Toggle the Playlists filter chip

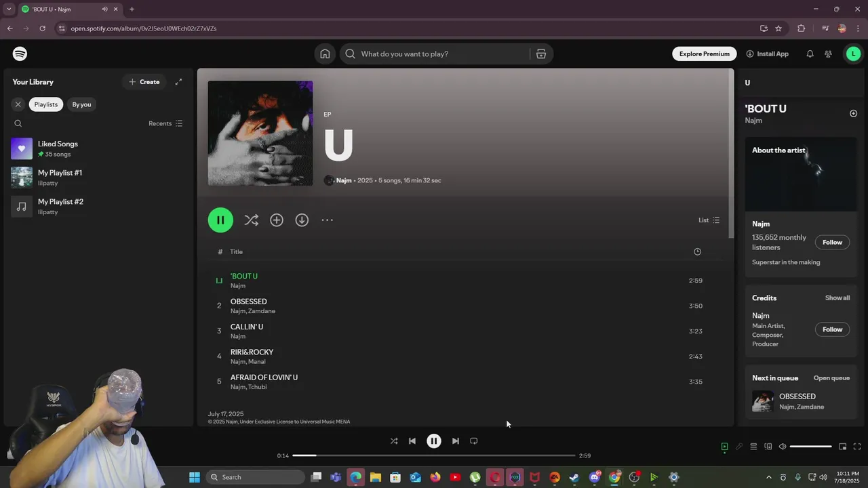(46, 104)
